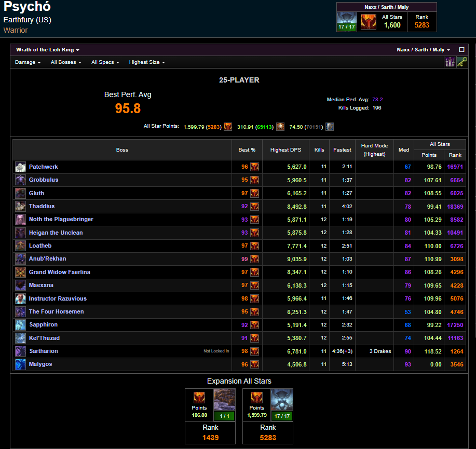The height and width of the screenshot is (449, 476).
Task: Click the spec icon beside Anub'Rekhan's 99
Action: point(254,259)
